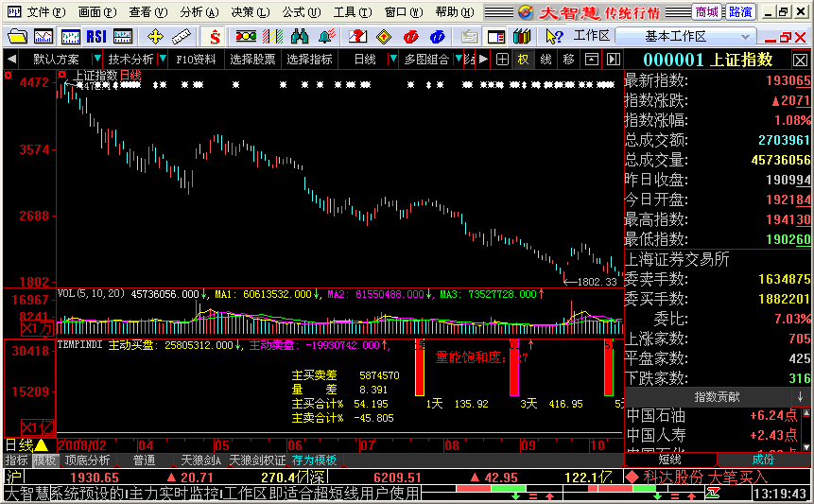814x504 pixels.
Task: Click the 3天 magenta volume saturation bar
Action: click(514, 367)
